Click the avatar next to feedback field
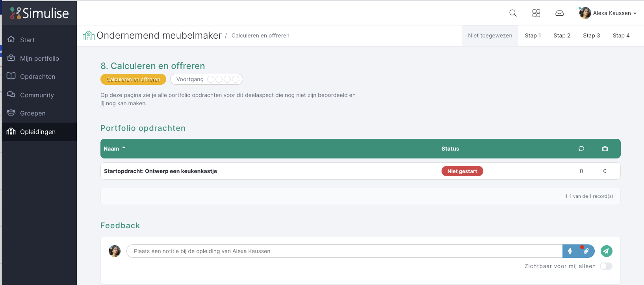 tap(115, 251)
